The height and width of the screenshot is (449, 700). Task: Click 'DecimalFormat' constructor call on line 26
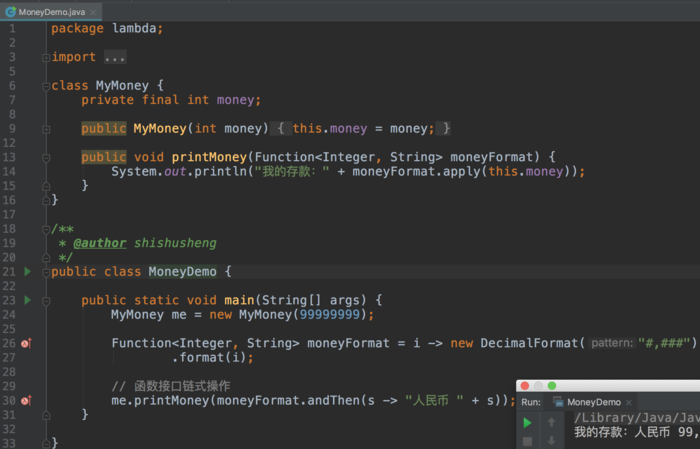[x=529, y=343]
